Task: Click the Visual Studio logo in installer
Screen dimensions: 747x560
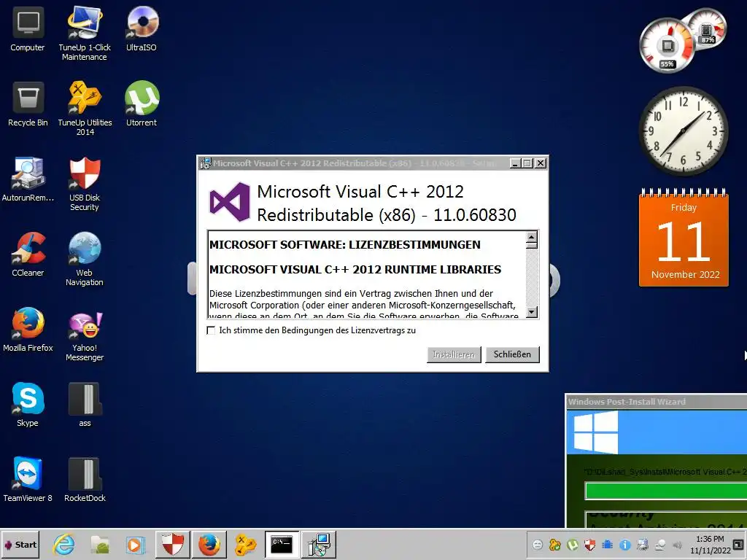Action: pos(230,202)
